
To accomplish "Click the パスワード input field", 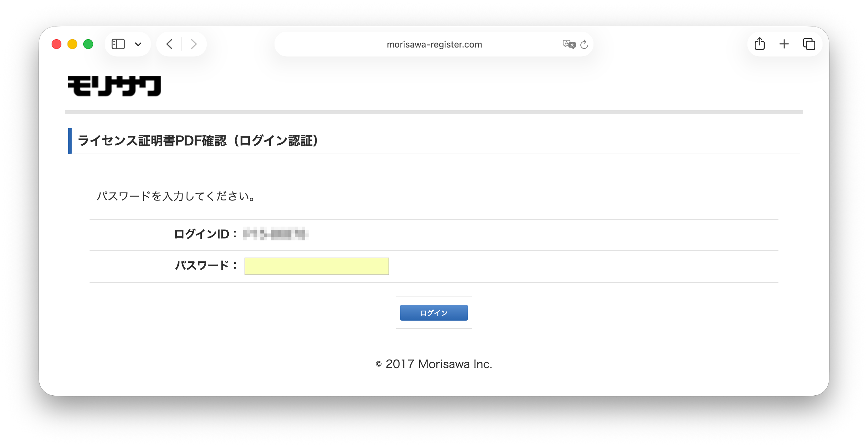I will pyautogui.click(x=316, y=266).
